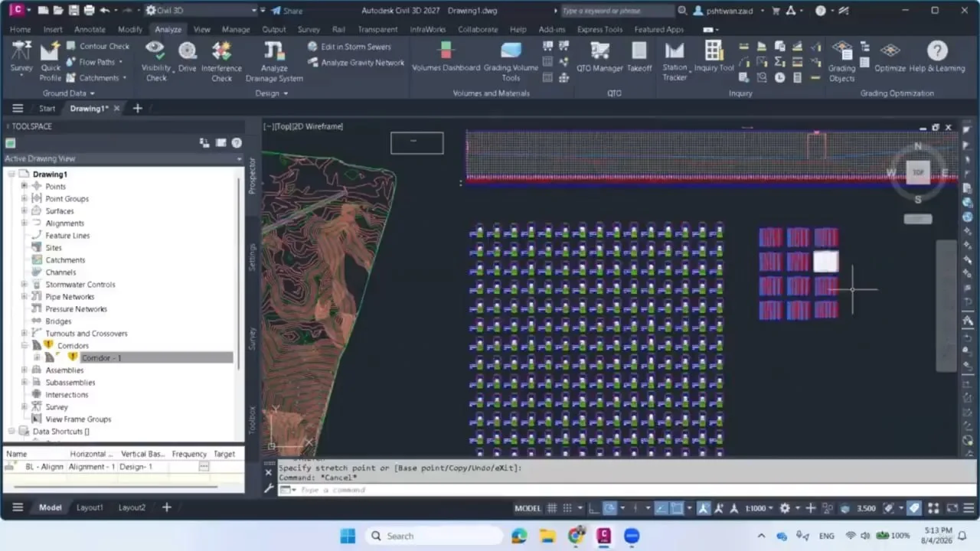The image size is (980, 551).
Task: Toggle the MODEL space button in status bar
Action: [x=528, y=508]
